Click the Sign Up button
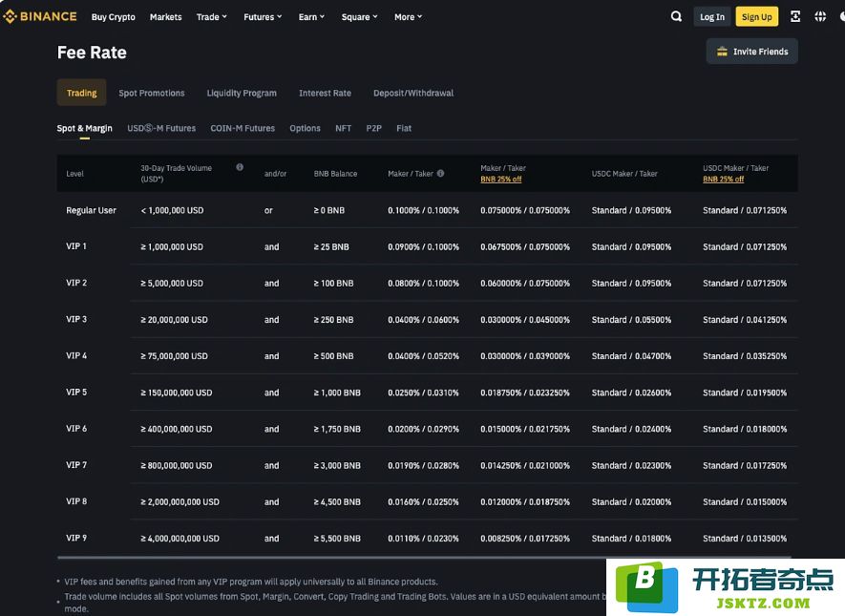Viewport: 845px width, 616px height. pos(756,16)
